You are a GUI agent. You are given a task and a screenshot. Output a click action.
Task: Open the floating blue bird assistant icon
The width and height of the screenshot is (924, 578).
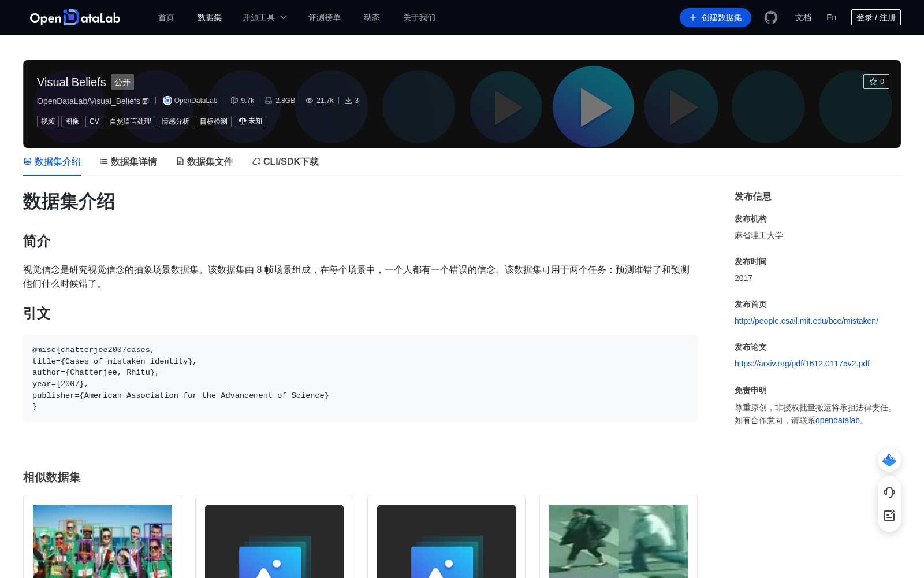(x=889, y=460)
